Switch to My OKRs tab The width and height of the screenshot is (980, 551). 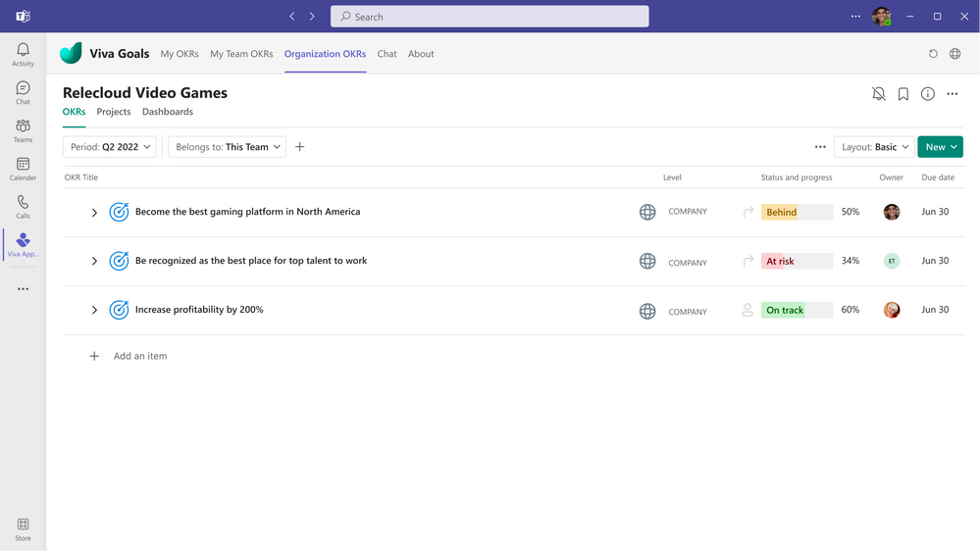pos(180,54)
